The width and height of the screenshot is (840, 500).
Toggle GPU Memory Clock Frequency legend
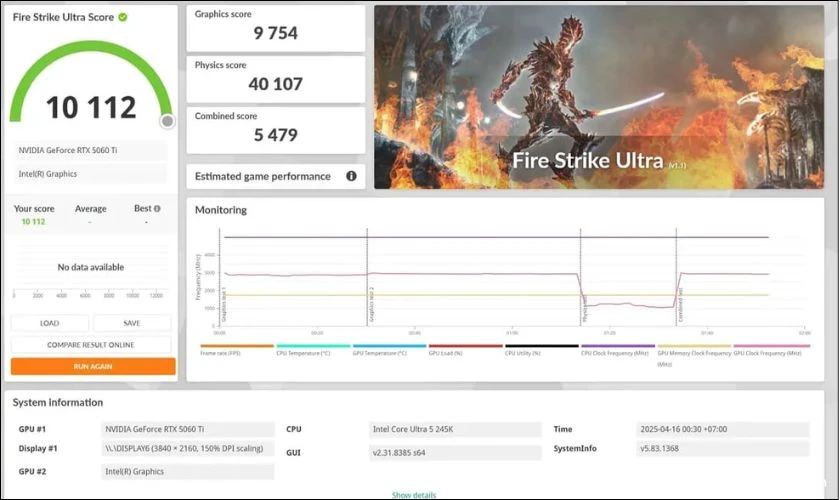694,355
